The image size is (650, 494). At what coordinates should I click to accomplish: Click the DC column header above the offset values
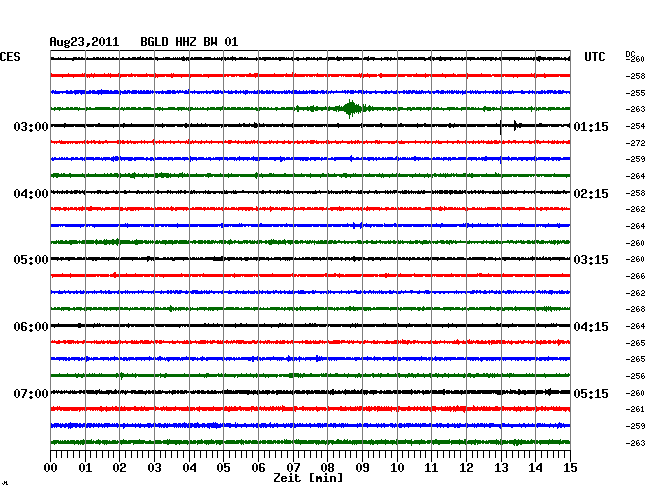tap(630, 53)
